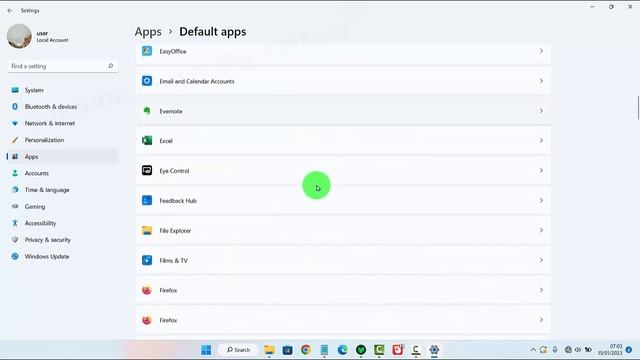This screenshot has width=640, height=360.
Task: Go to Windows Update
Action: click(62, 256)
